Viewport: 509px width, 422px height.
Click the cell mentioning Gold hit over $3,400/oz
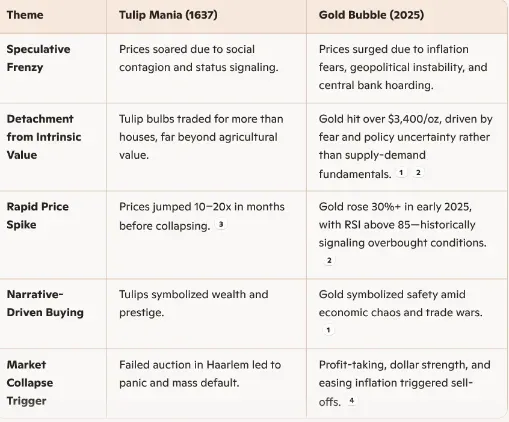pyautogui.click(x=406, y=146)
